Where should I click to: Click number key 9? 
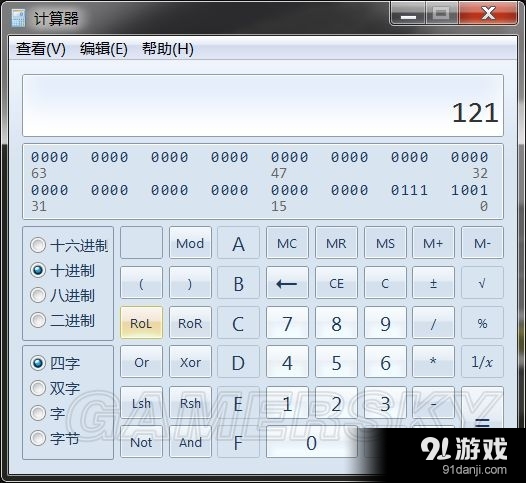click(x=385, y=323)
